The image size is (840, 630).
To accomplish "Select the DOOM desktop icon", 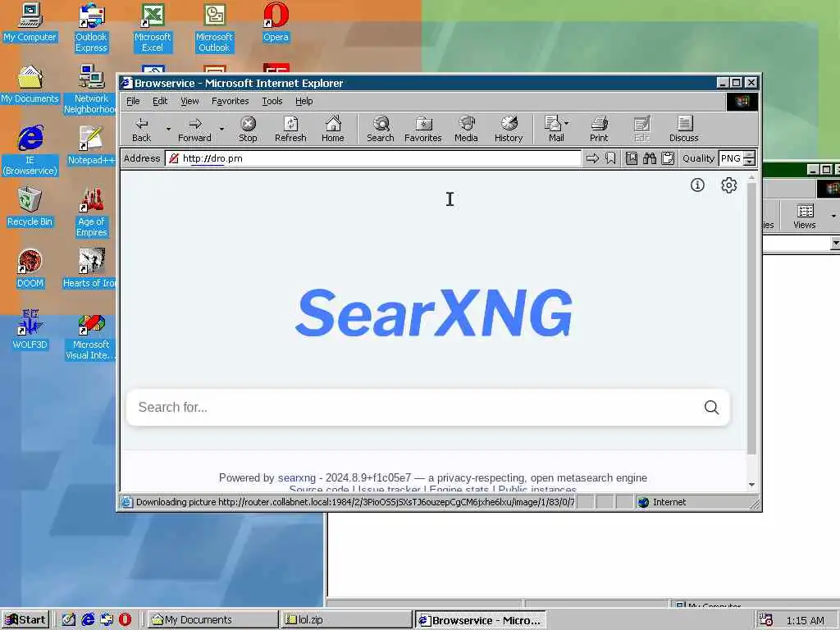I will click(30, 269).
